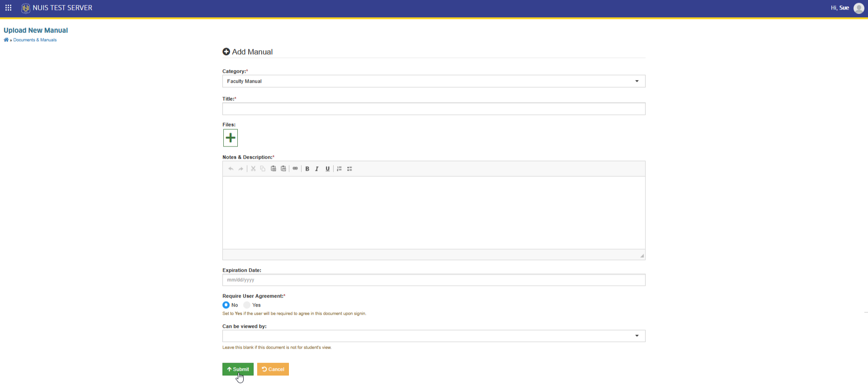Open Documents & Manuals breadcrumb link
This screenshot has width=868, height=388.
[x=35, y=40]
